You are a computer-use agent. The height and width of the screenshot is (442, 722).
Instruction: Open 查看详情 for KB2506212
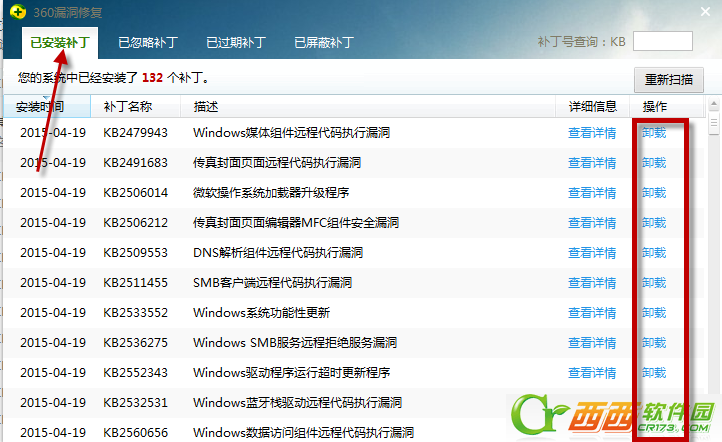592,223
